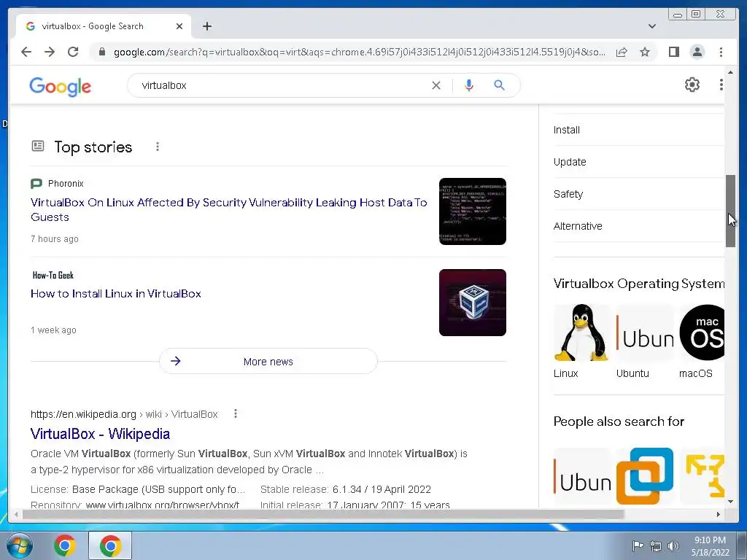The image size is (747, 560).
Task: Click into the virtualbox search field
Action: 281,85
